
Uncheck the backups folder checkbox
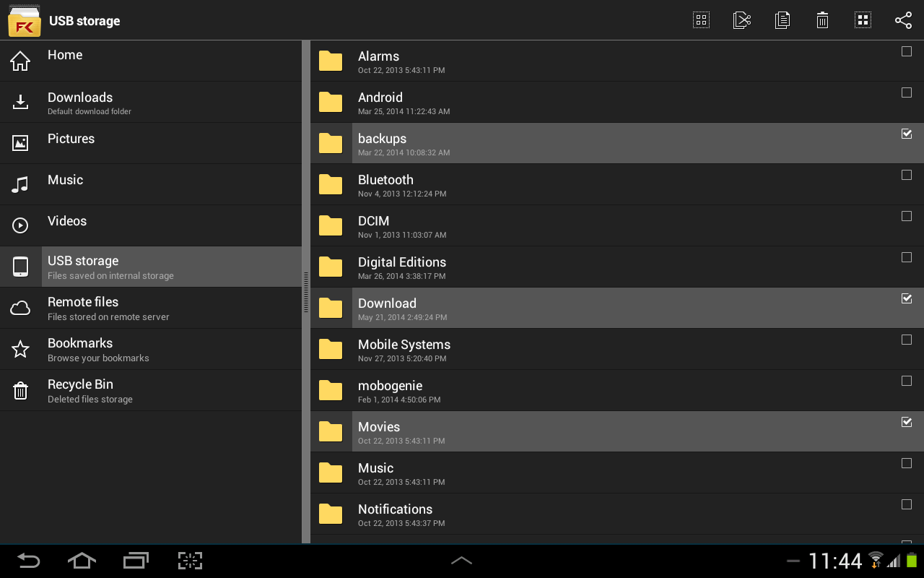coord(907,134)
